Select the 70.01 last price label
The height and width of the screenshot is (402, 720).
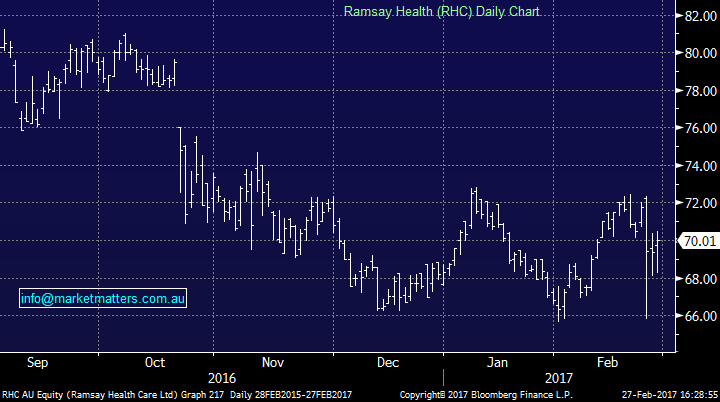point(699,241)
